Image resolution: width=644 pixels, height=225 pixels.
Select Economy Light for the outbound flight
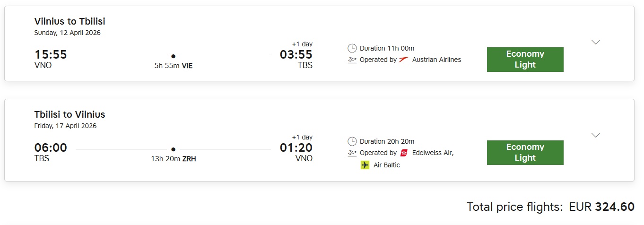(x=525, y=60)
